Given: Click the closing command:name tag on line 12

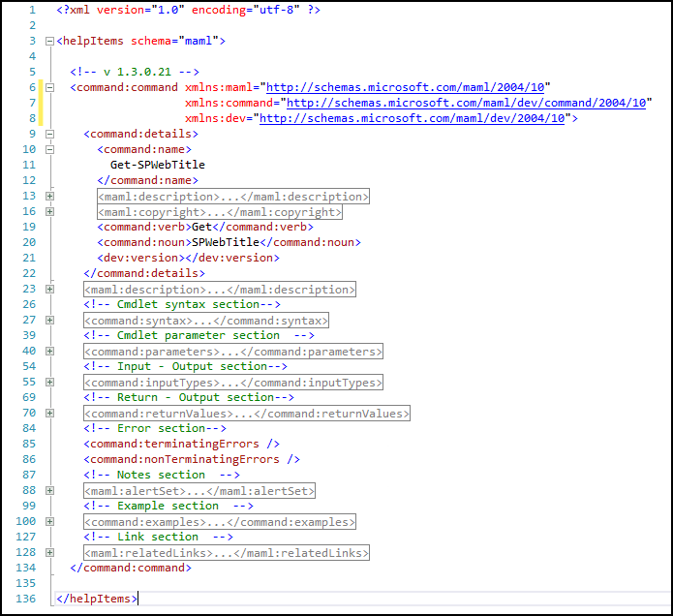Looking at the screenshot, I should click(147, 181).
